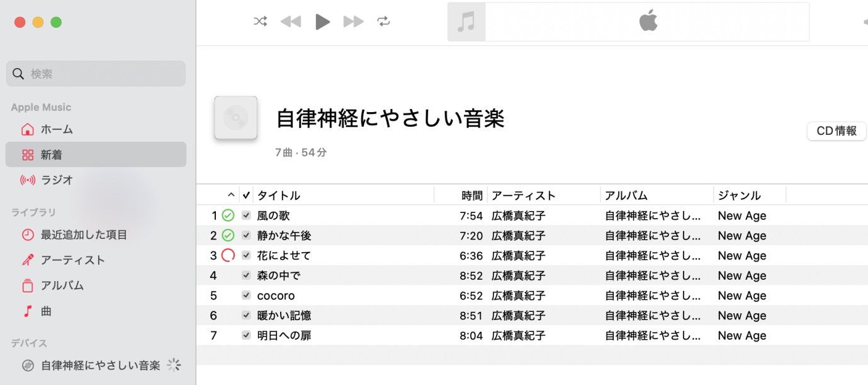Click the album title 自律神経にやさしい音楽 heading

(x=391, y=118)
